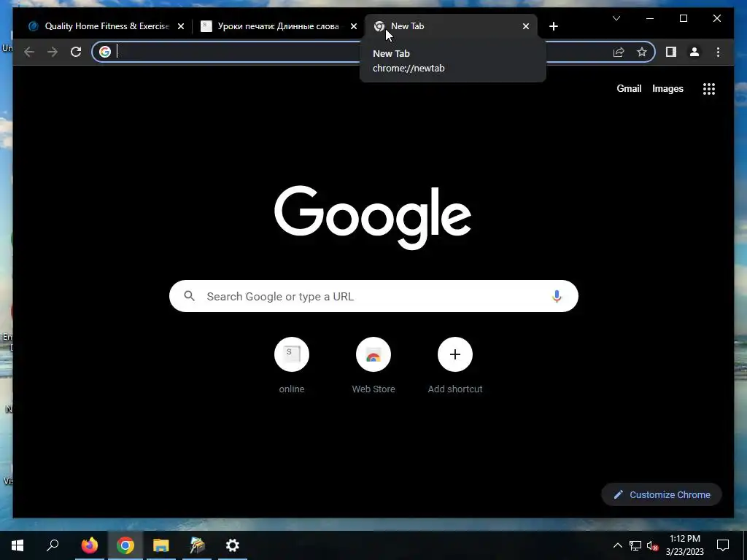Open the Settings gear on taskbar
Screen dimensions: 747x560
[233, 545]
